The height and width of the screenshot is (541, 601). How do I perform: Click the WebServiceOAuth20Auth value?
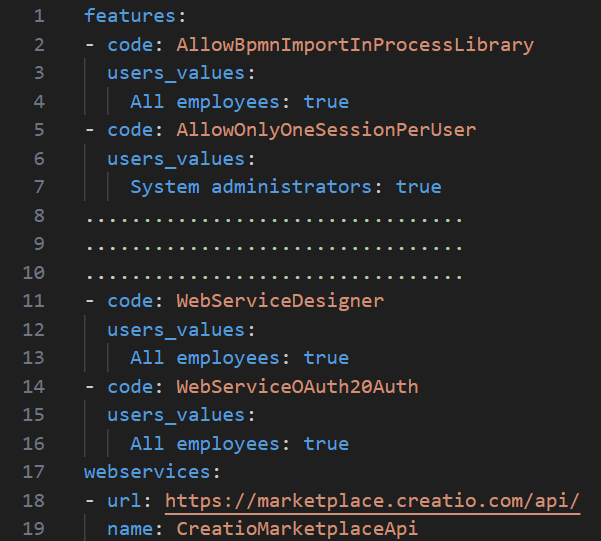[x=297, y=386]
